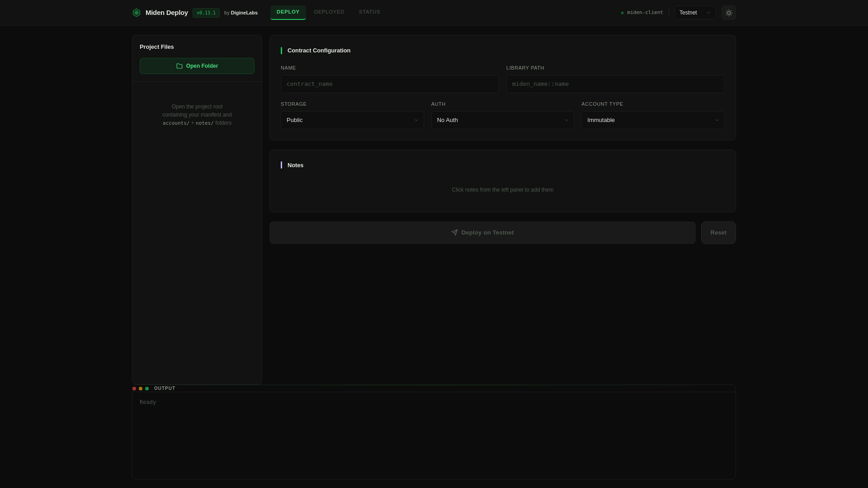868x488 pixels.
Task: Open the Storage dropdown set to Public
Action: [x=352, y=120]
